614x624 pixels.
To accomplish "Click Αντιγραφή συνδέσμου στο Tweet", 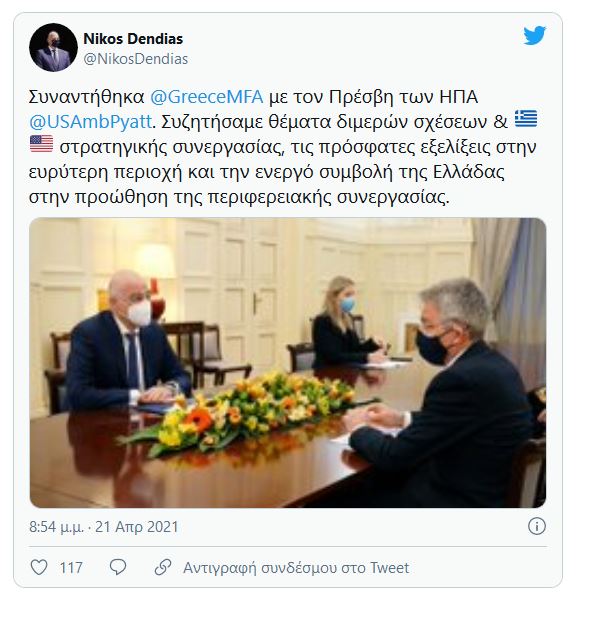I will coord(296,567).
